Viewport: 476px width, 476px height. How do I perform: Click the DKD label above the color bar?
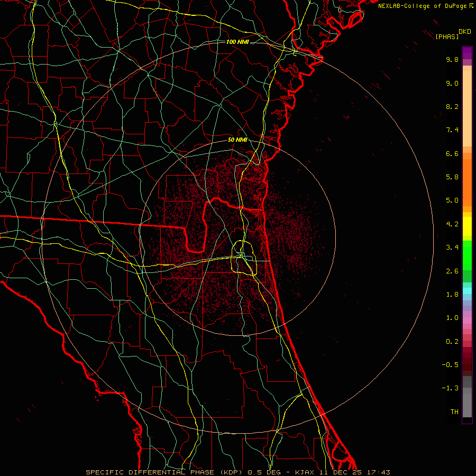click(x=465, y=32)
